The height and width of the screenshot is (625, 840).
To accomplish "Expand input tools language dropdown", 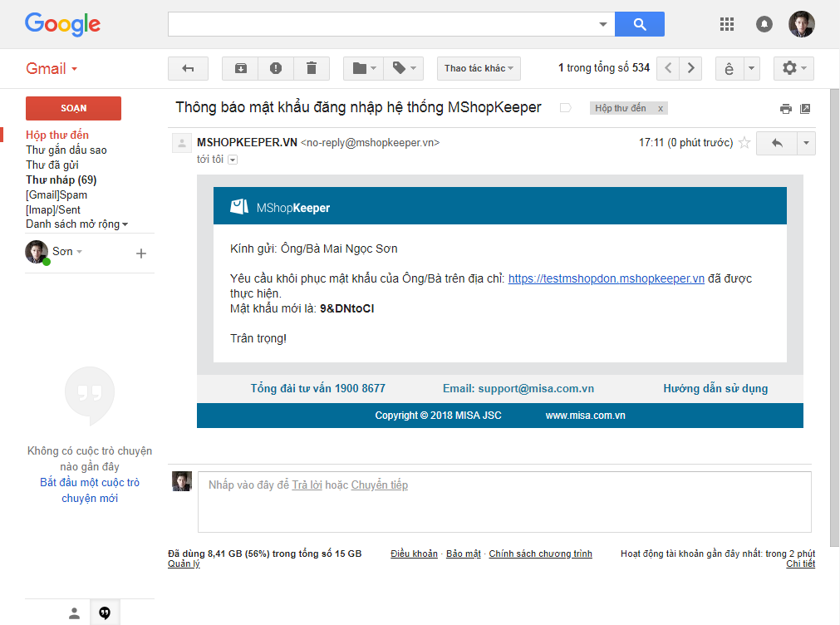I will [752, 69].
